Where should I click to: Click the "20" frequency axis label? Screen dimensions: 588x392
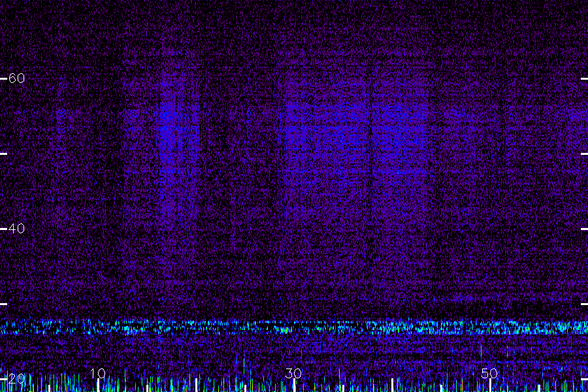tap(16, 379)
